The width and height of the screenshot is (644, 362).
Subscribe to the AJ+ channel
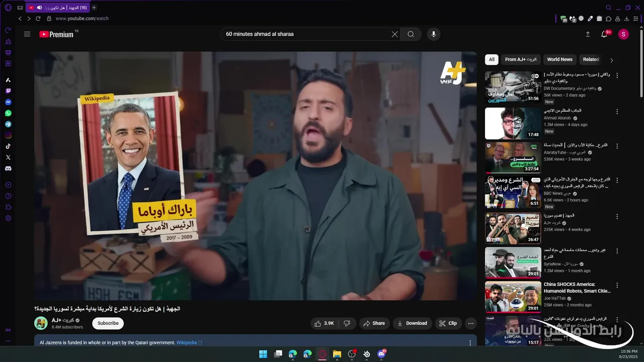[108, 323]
